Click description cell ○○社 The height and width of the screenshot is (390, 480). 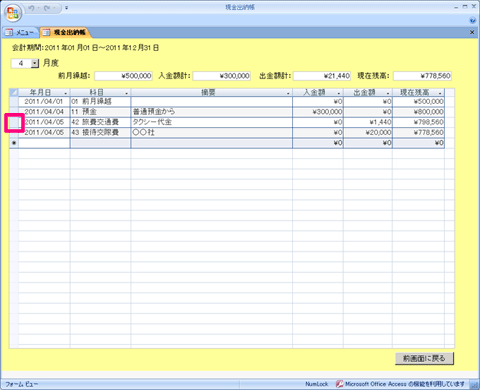coord(212,133)
